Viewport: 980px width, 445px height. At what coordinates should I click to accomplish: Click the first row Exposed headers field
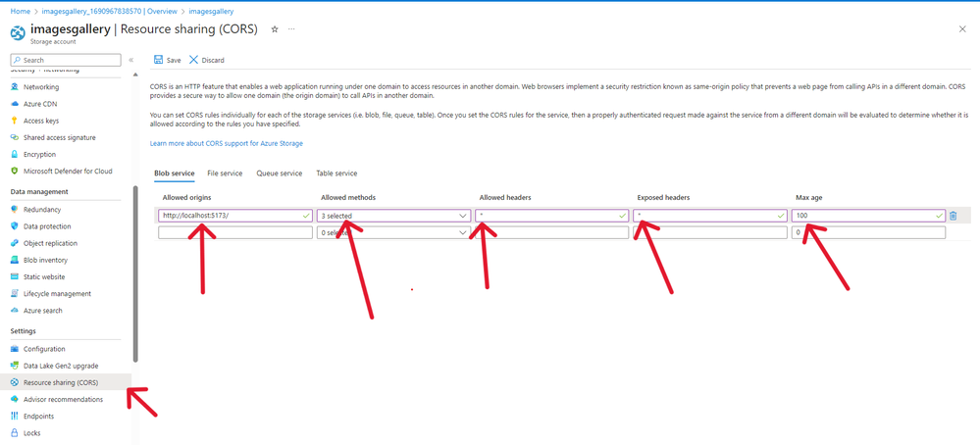pyautogui.click(x=710, y=216)
